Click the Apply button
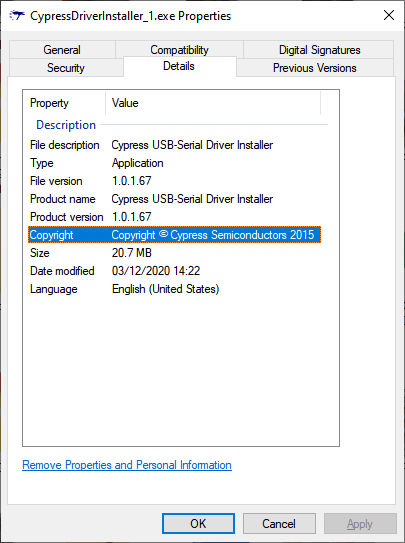 360,523
